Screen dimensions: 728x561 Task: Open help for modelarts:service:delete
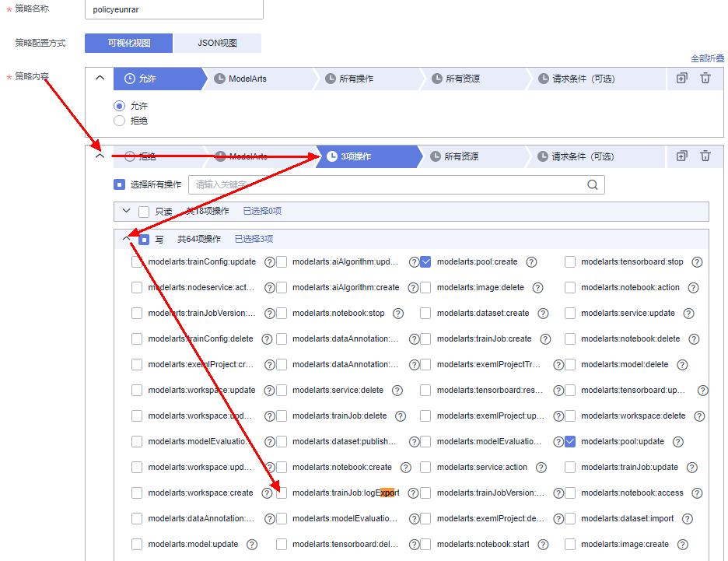click(397, 391)
